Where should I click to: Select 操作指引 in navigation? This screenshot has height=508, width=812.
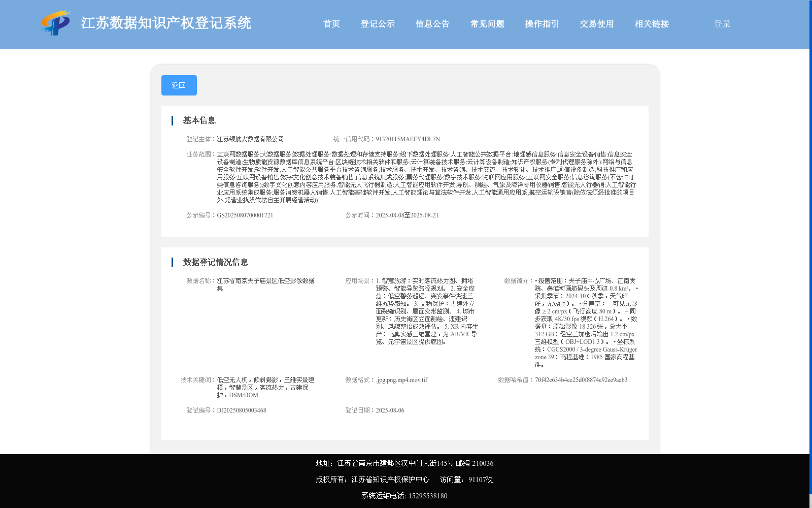(542, 24)
